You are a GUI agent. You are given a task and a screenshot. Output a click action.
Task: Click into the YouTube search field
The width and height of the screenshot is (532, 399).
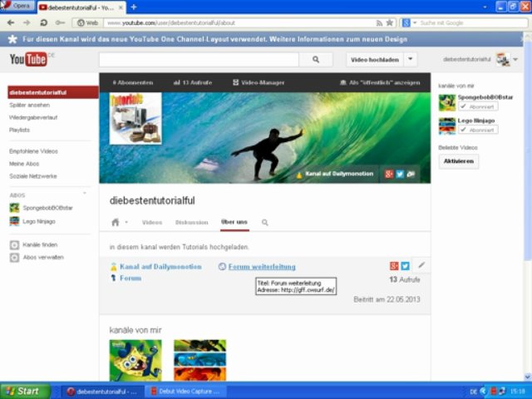tap(198, 60)
